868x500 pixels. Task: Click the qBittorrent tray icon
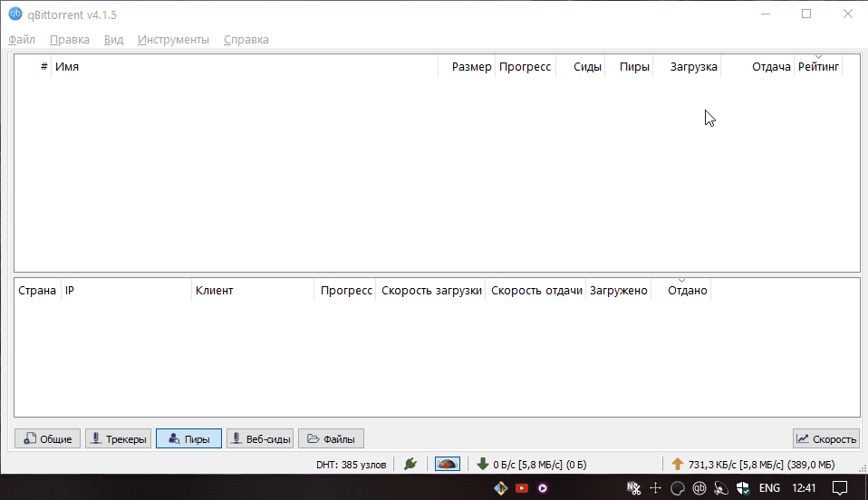coord(699,488)
